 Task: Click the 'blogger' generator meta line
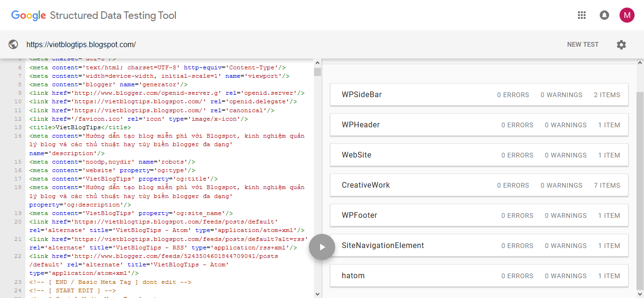coord(108,84)
